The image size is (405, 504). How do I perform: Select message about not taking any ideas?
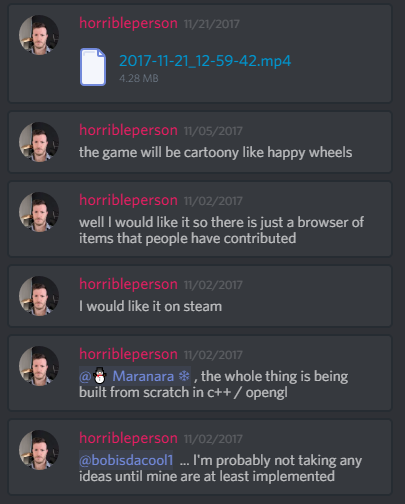pos(200,457)
